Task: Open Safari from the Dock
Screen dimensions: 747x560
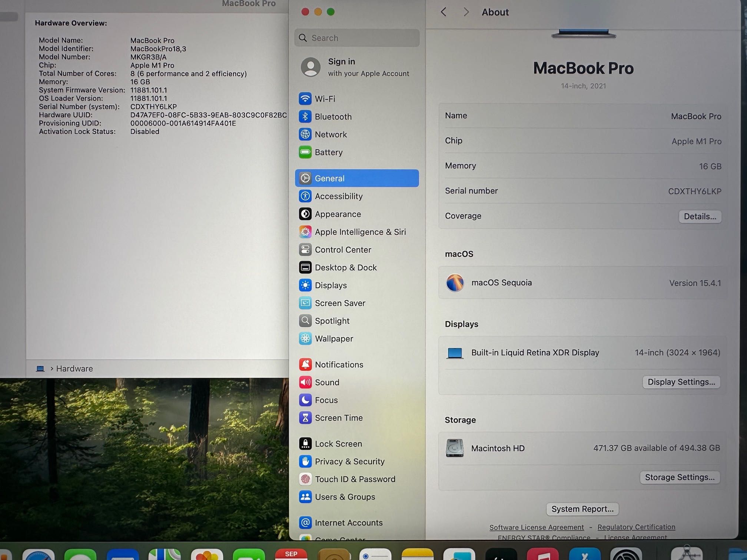Action: pos(39,554)
